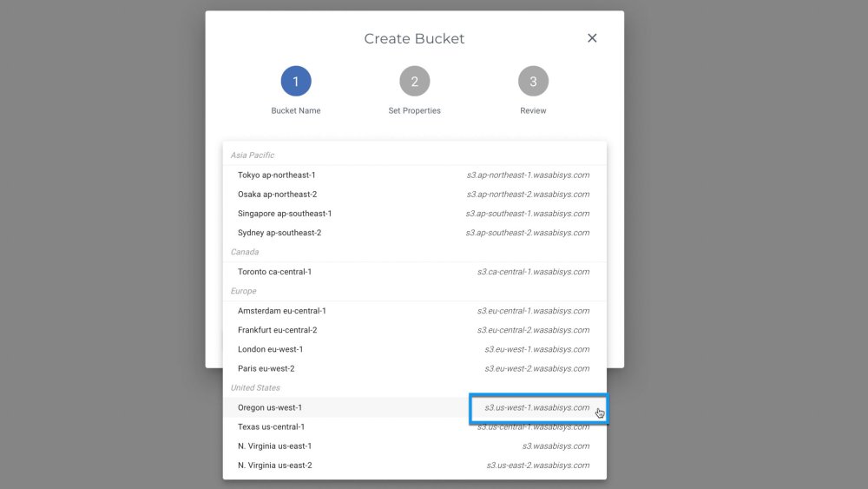868x489 pixels.
Task: Select Sydney ap-southeast-2 region
Action: tap(279, 233)
